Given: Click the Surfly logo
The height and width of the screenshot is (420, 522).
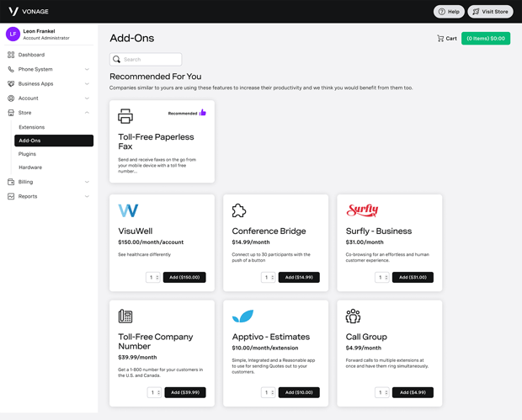Looking at the screenshot, I should coord(362,210).
